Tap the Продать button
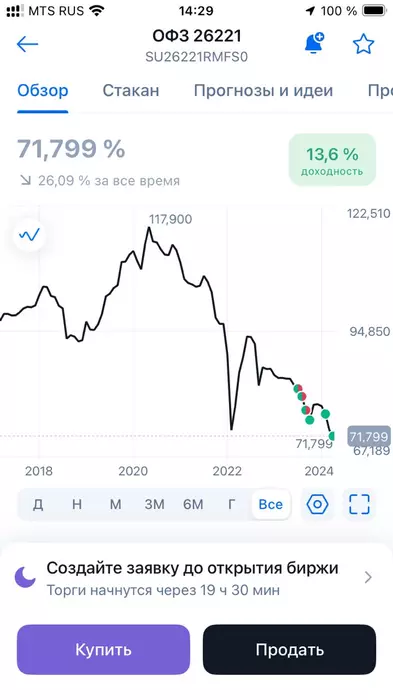Image resolution: width=393 pixels, height=700 pixels. 289,650
